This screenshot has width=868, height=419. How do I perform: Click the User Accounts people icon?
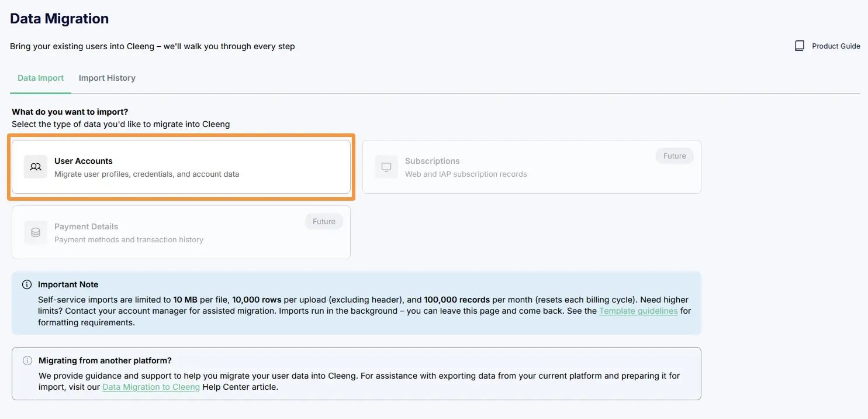click(36, 167)
